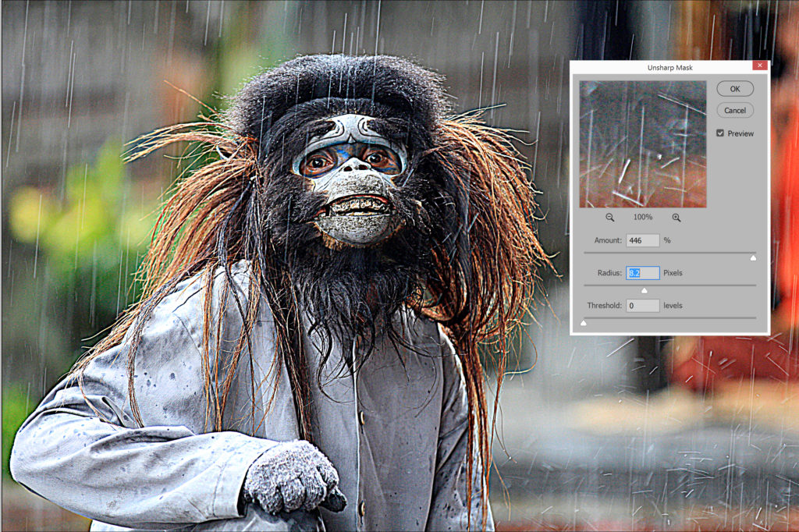The width and height of the screenshot is (799, 532).
Task: Zoom out the Unsharp Mask preview
Action: tap(610, 218)
